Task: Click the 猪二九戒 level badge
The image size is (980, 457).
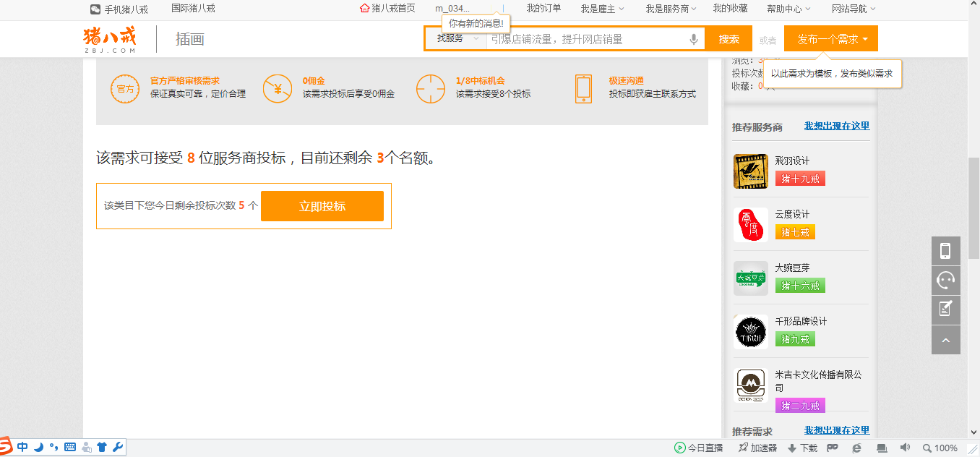Action: click(800, 406)
